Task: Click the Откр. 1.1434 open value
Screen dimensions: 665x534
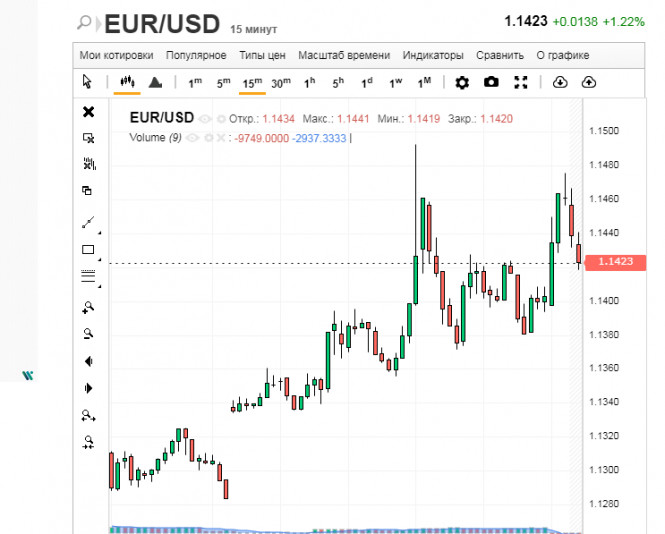Action: 262,119
